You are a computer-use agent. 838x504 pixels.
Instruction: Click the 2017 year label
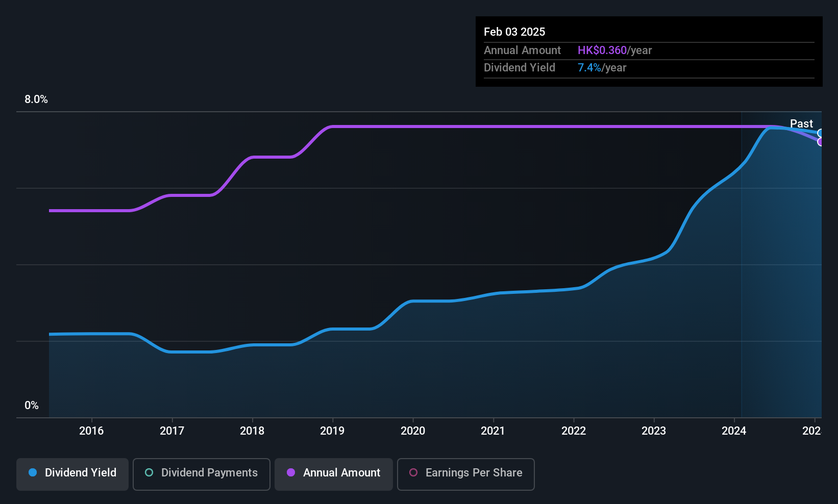pyautogui.click(x=172, y=431)
